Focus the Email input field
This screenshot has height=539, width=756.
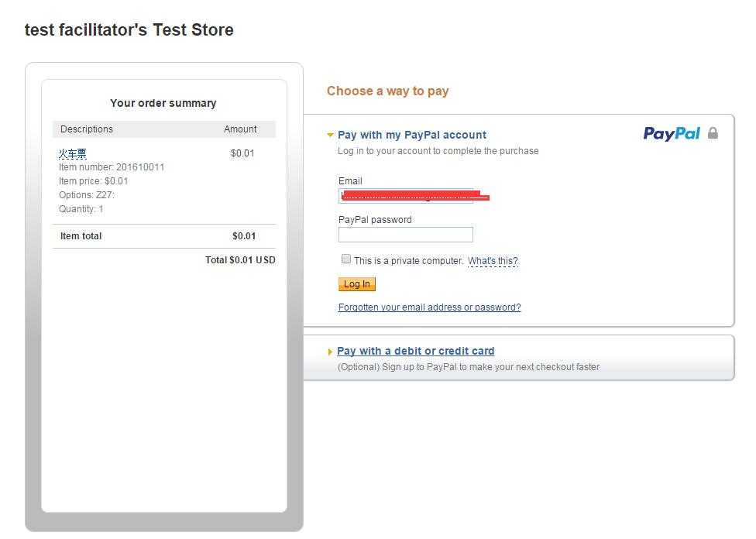coord(405,196)
